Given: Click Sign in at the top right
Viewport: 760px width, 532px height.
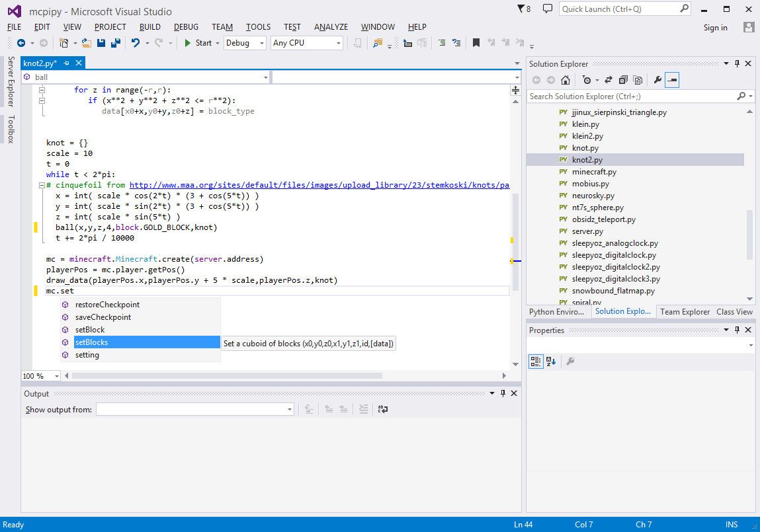Looking at the screenshot, I should click(x=715, y=28).
